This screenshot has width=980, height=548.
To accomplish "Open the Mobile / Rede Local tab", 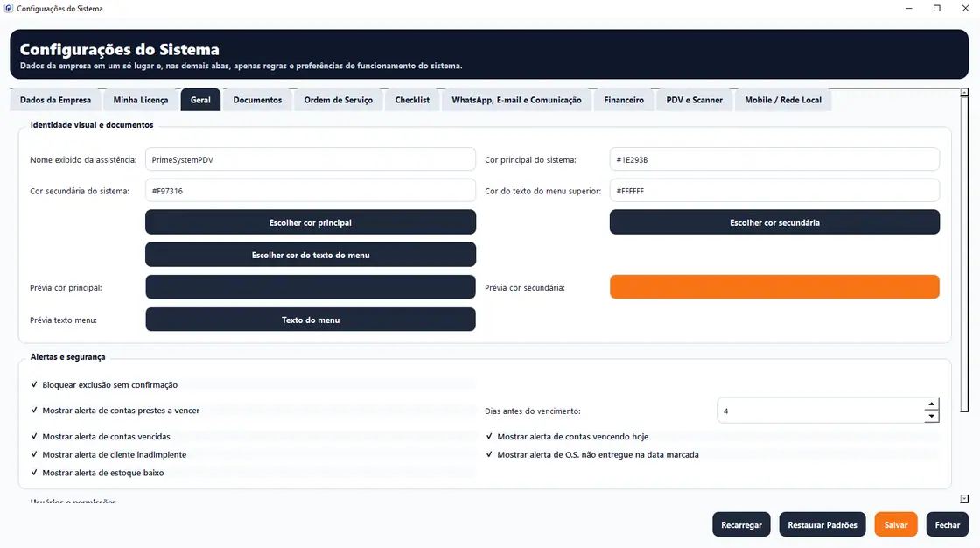I will click(783, 100).
